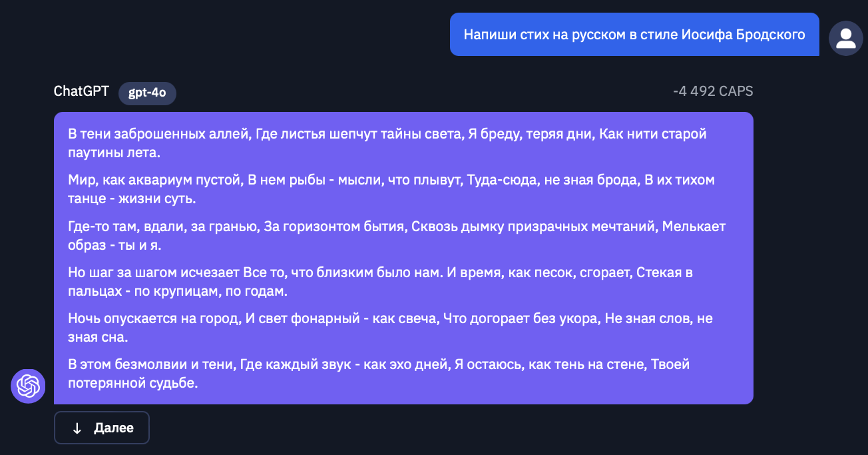Click the words 'паутины лета' in the first stanza
Image resolution: width=868 pixels, height=455 pixels.
tap(114, 153)
